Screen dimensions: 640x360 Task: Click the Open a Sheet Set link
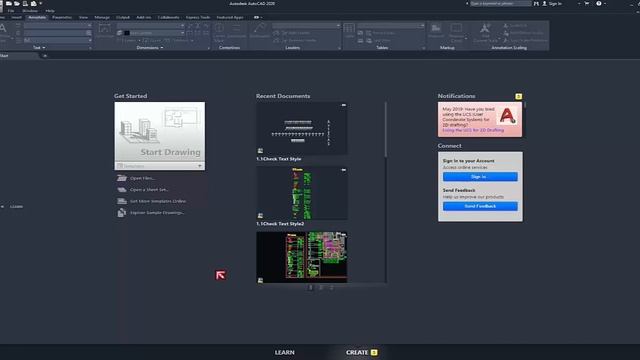pyautogui.click(x=149, y=189)
